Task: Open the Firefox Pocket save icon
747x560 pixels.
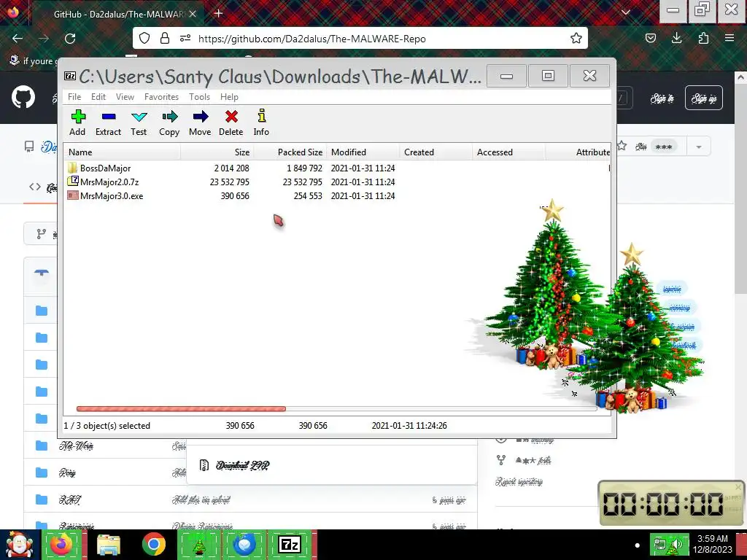Action: [x=651, y=38]
